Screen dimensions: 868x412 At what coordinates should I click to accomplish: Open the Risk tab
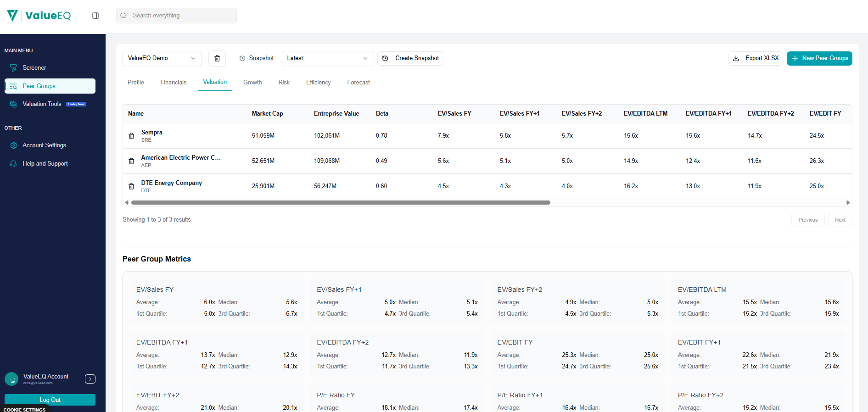(284, 83)
